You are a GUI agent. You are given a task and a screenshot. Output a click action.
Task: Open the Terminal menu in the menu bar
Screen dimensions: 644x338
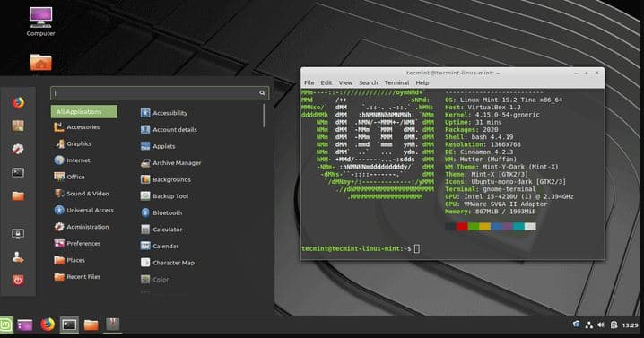click(x=396, y=82)
